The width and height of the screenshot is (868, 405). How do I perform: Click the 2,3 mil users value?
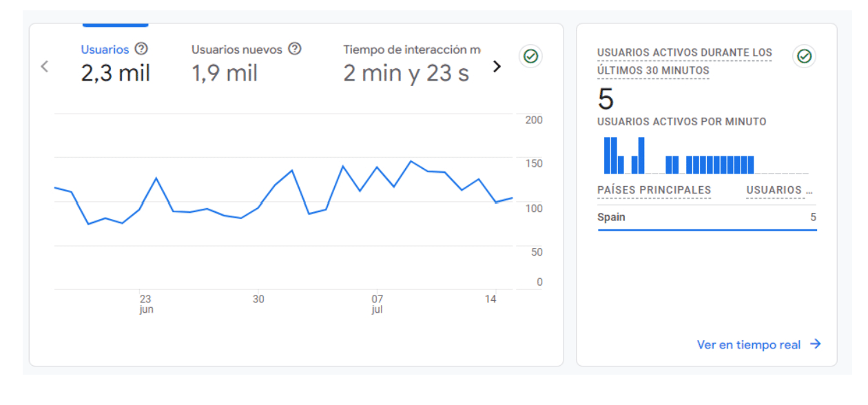pyautogui.click(x=115, y=74)
